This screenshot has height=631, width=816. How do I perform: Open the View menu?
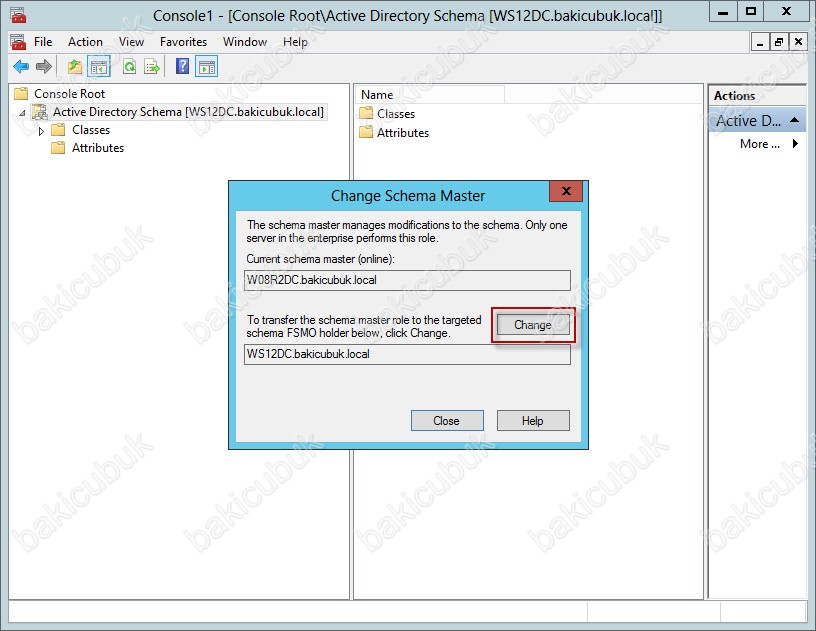point(131,42)
